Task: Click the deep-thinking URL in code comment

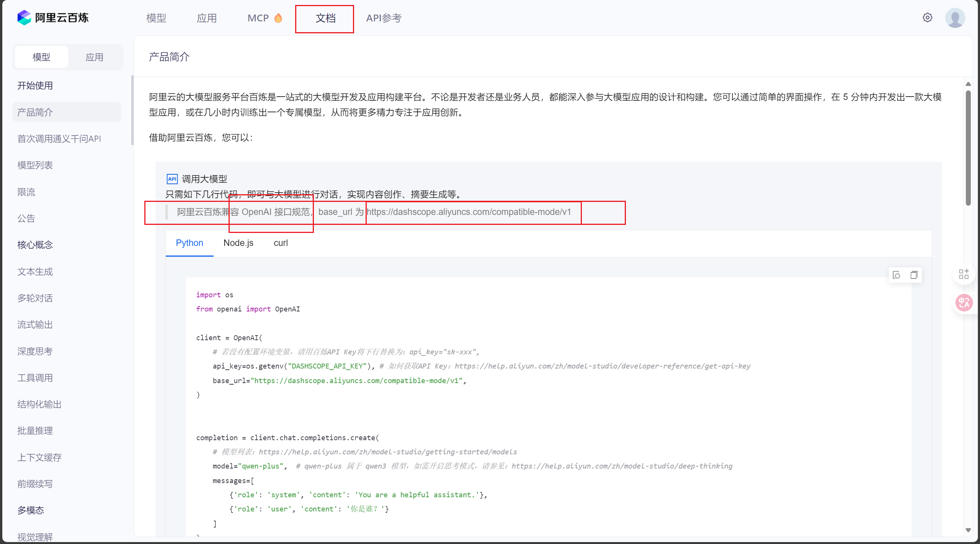Action: point(622,466)
